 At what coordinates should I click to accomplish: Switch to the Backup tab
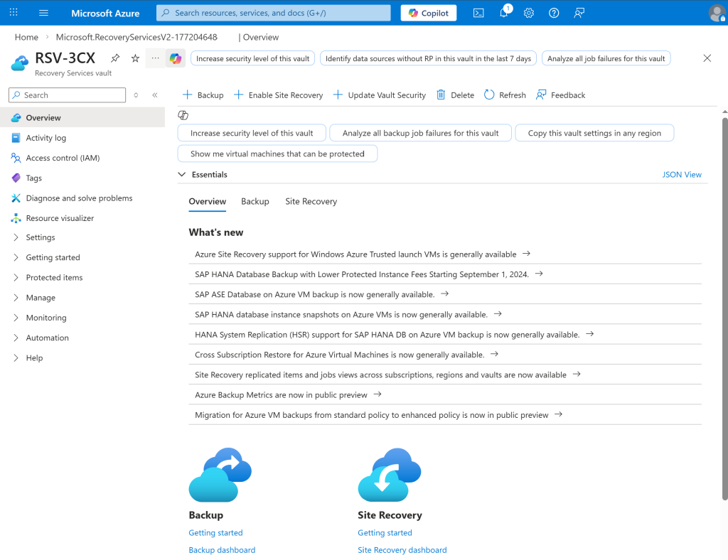(255, 202)
